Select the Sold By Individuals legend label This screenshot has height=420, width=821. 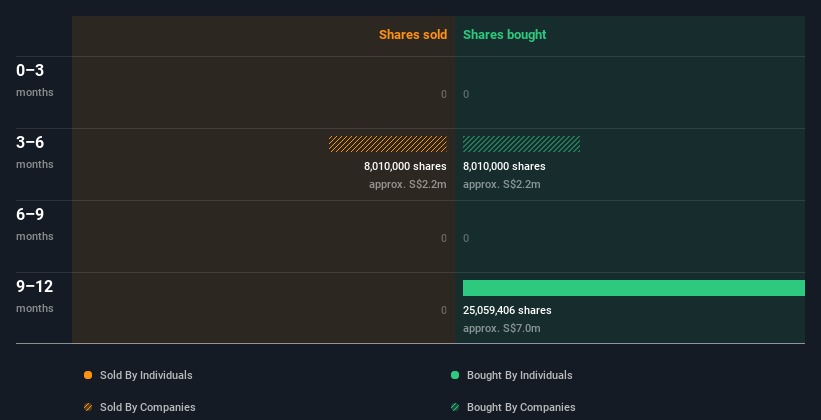click(x=146, y=375)
